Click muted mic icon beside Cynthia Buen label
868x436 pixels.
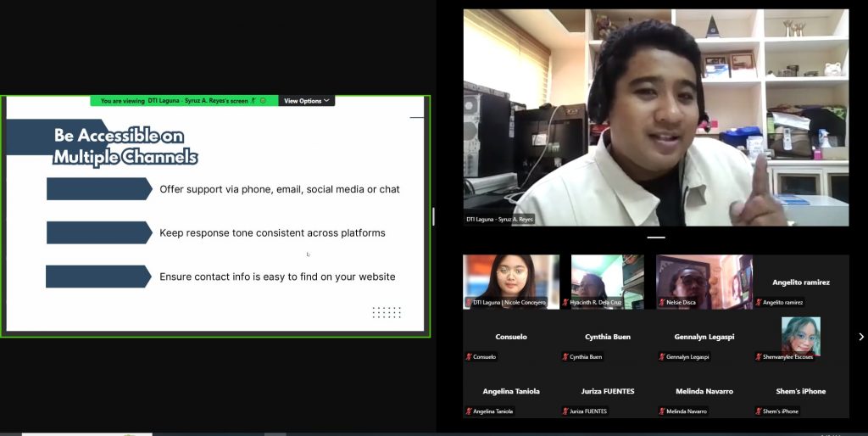point(565,357)
